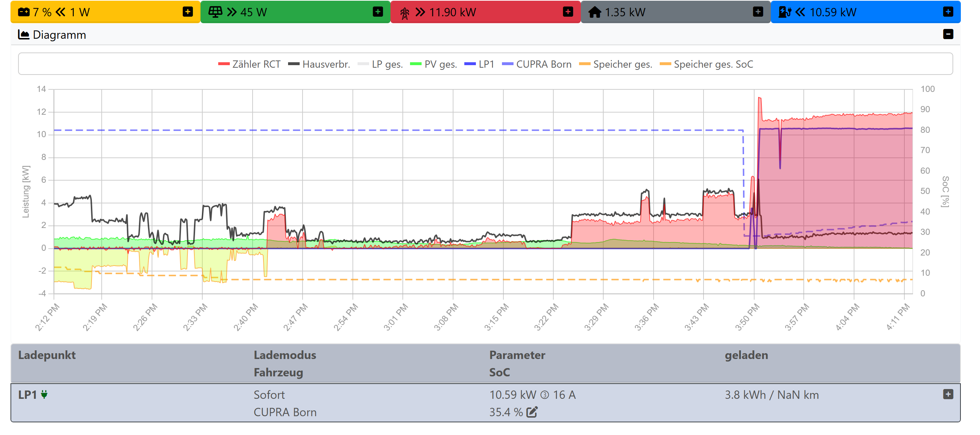Expand the yellow battery card

pyautogui.click(x=187, y=12)
